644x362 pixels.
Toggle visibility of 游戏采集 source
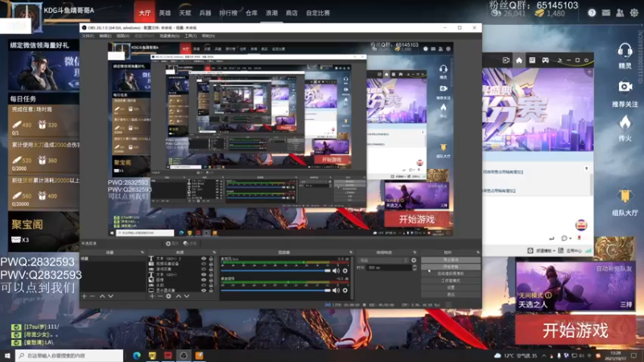tap(204, 269)
